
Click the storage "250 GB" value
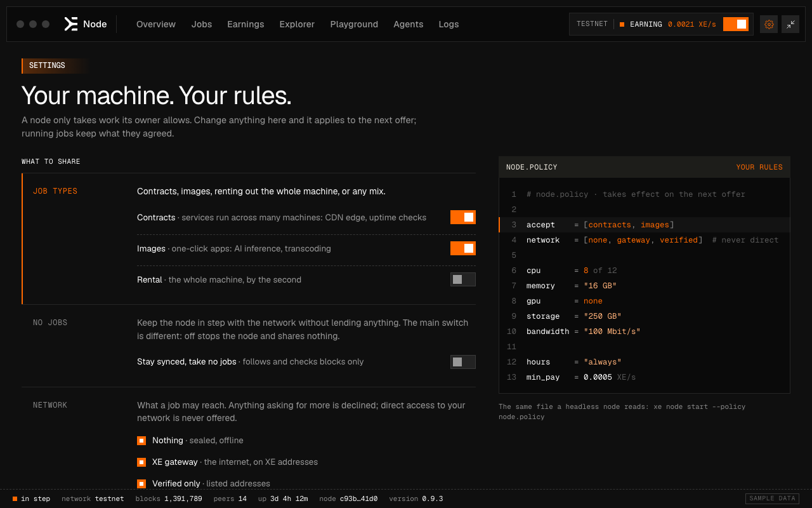(x=603, y=316)
